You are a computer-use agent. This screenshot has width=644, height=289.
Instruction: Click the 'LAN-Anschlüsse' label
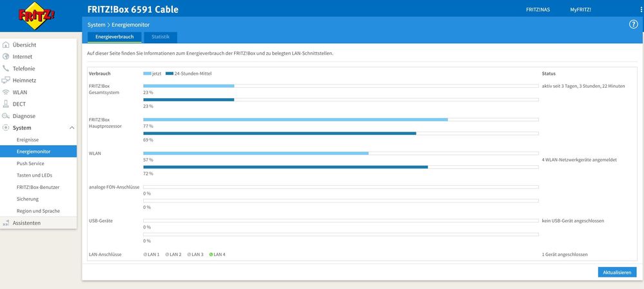[x=105, y=254]
